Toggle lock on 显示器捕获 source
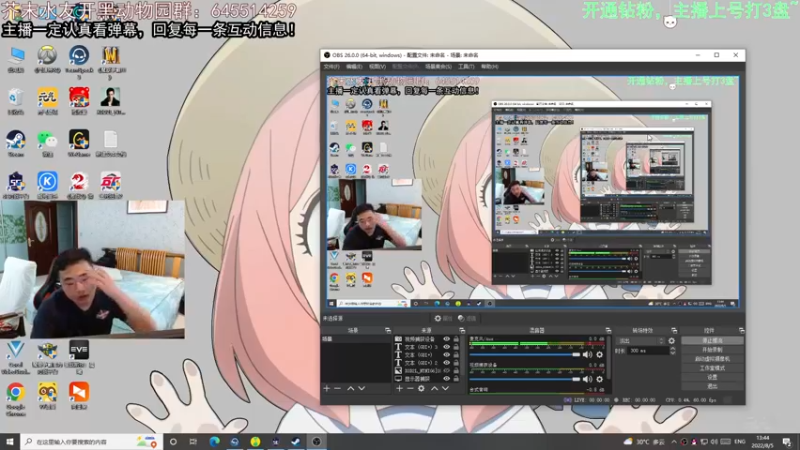Screen dimensions: 800x450 pyautogui.click(x=456, y=379)
